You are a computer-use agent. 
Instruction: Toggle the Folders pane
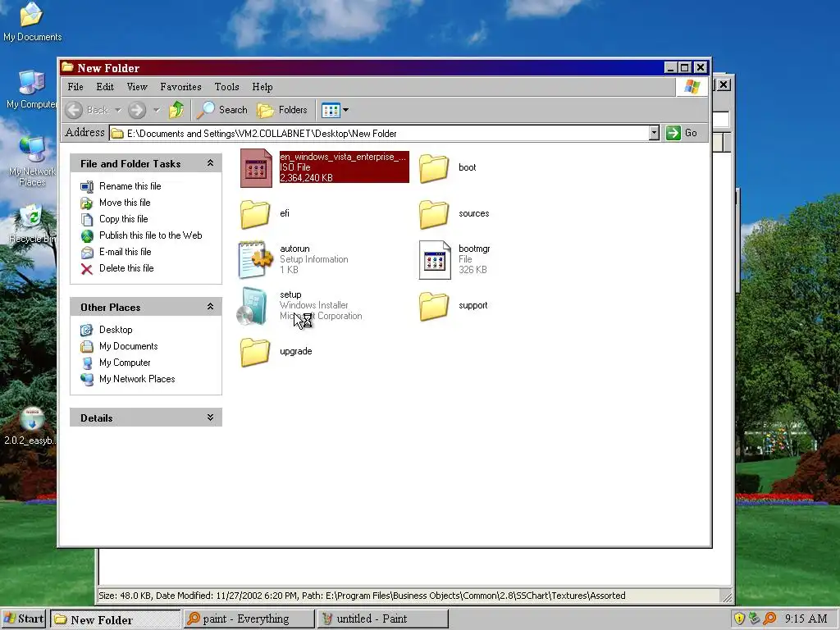282,110
